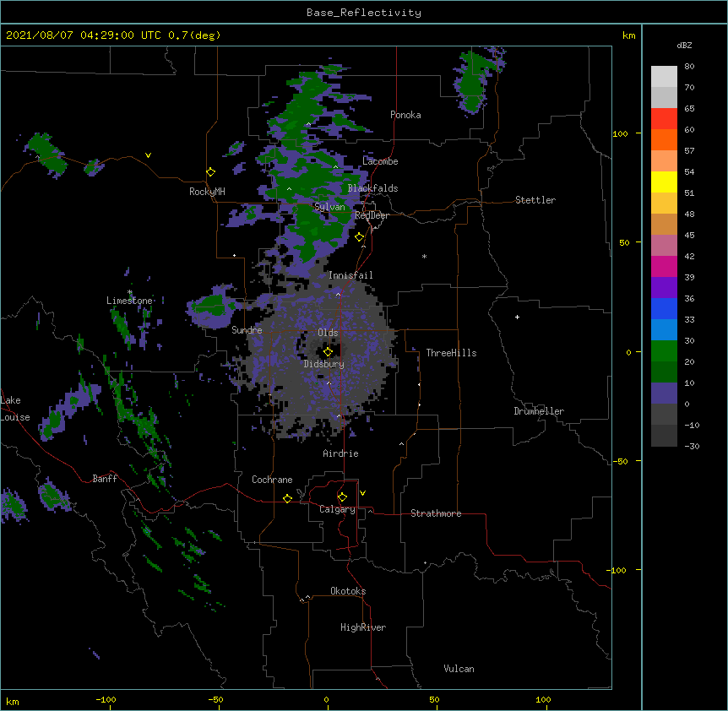Click the km unit label at top-right

pos(628,35)
